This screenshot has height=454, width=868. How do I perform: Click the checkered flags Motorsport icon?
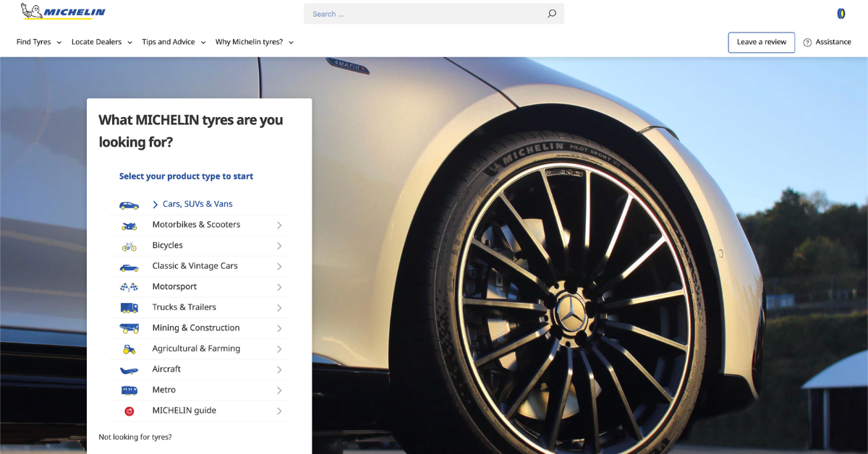point(129,287)
